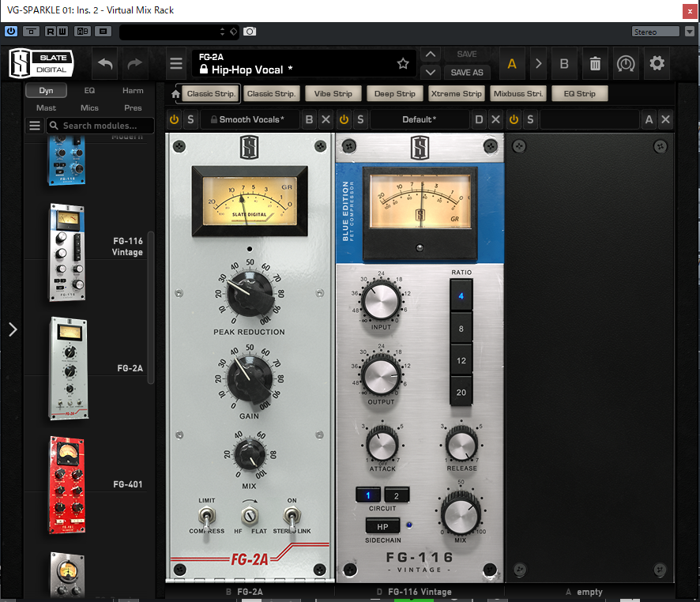Set FG-116 ratio to 8

pos(461,329)
